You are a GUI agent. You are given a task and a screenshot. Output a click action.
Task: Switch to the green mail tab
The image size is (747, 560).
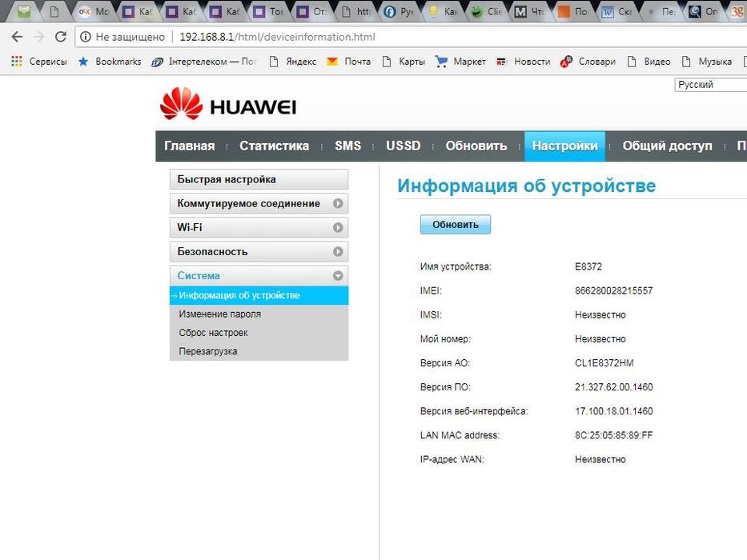24,11
